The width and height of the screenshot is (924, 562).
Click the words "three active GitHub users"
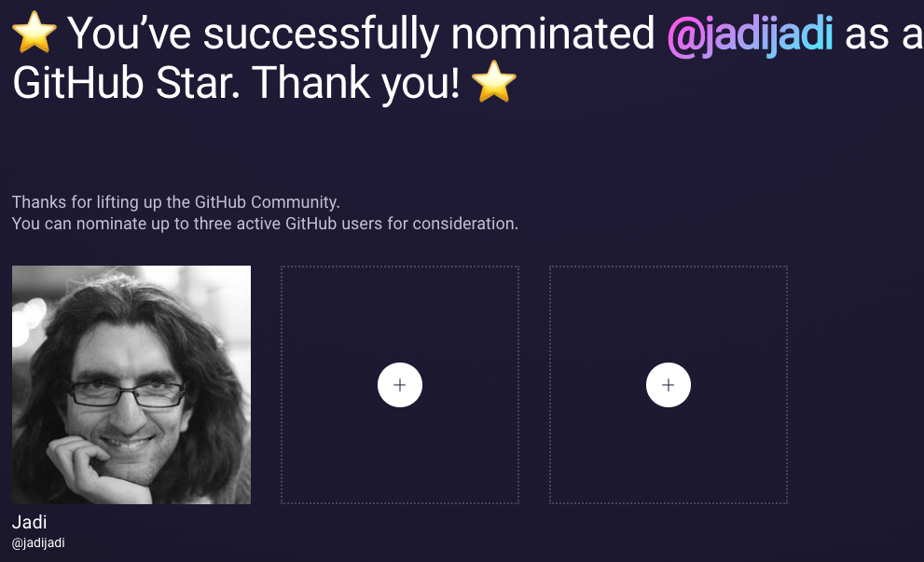(x=284, y=224)
